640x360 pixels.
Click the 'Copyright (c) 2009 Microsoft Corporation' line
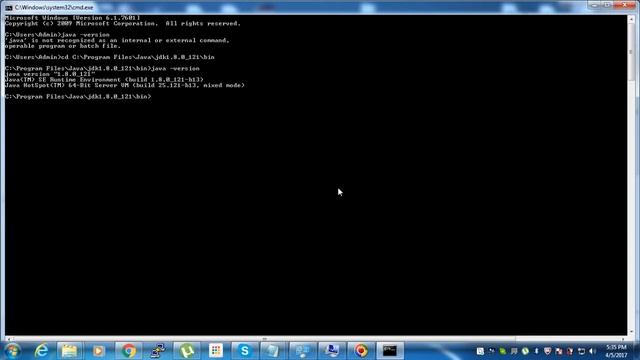123,24
